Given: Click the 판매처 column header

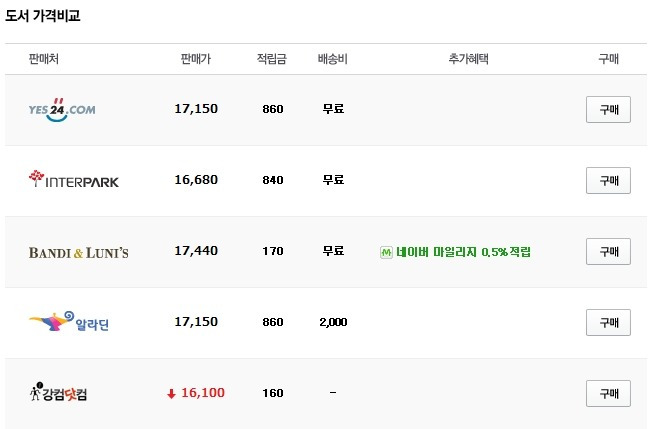Looking at the screenshot, I should 44,59.
